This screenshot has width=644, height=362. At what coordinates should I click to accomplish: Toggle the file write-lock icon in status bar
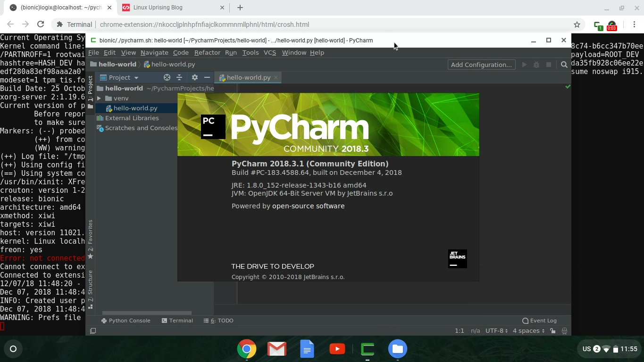point(552,330)
